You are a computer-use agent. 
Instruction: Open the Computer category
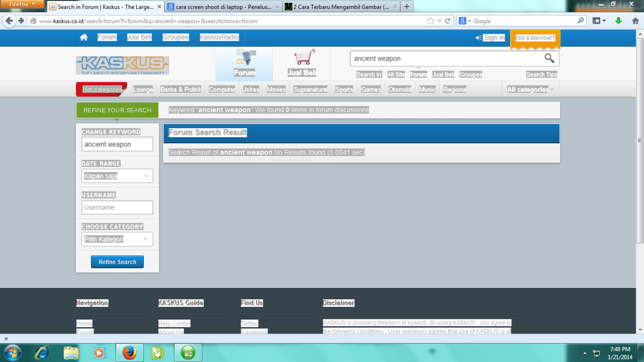click(x=222, y=89)
